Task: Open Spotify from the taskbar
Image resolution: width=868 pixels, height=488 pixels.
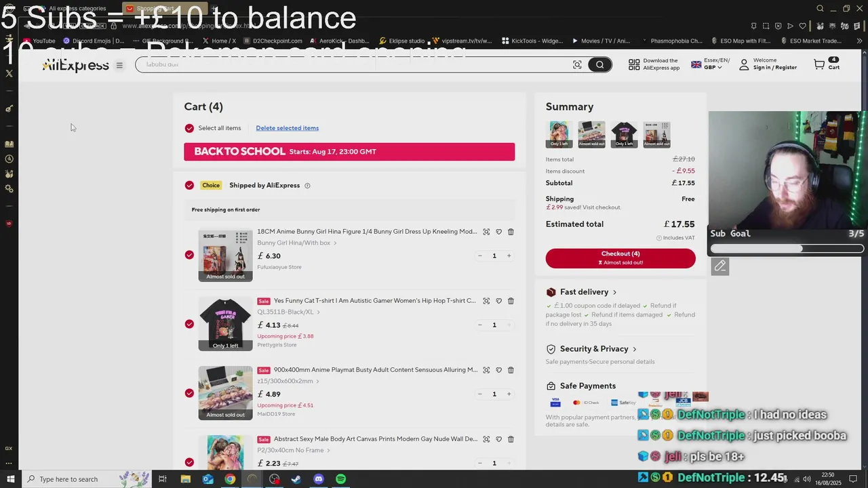Action: click(340, 479)
